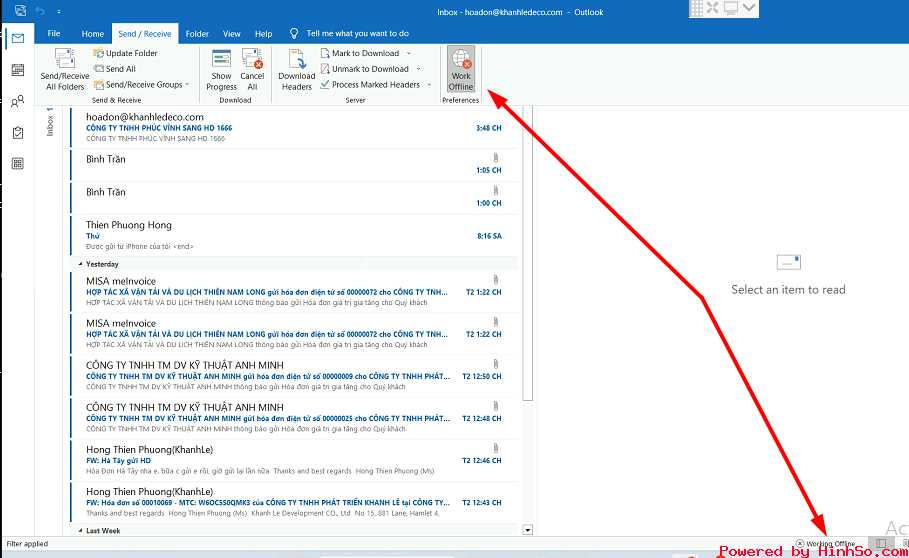Select Normal view button in status bar
The image size is (909, 558).
(881, 543)
